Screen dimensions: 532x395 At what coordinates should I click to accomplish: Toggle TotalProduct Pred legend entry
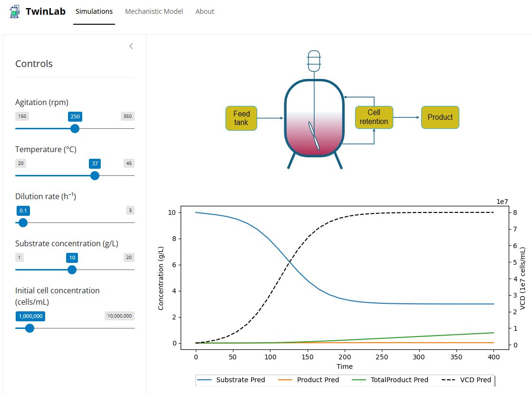pos(390,380)
